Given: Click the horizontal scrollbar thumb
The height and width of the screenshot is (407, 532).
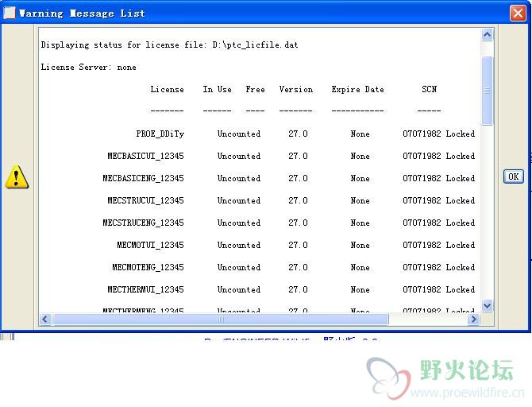Looking at the screenshot, I should click(x=221, y=319).
